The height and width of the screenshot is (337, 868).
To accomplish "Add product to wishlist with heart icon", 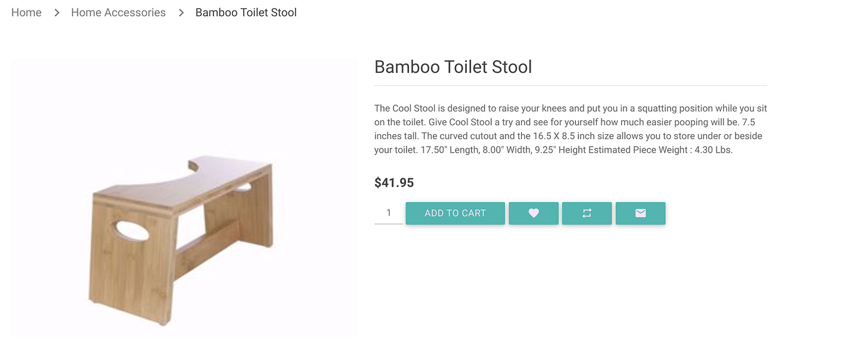I will tap(534, 213).
